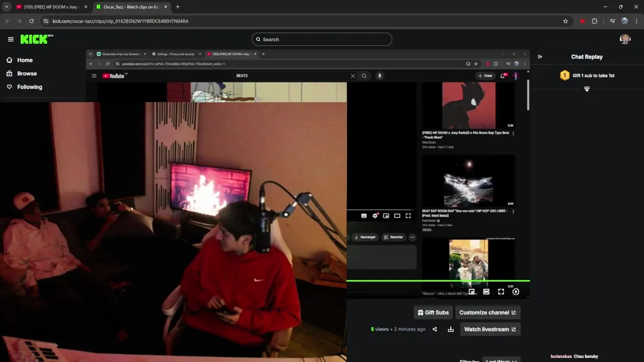Viewport: 644px width, 362px height.
Task: View site information for kick.com
Action: [46, 21]
